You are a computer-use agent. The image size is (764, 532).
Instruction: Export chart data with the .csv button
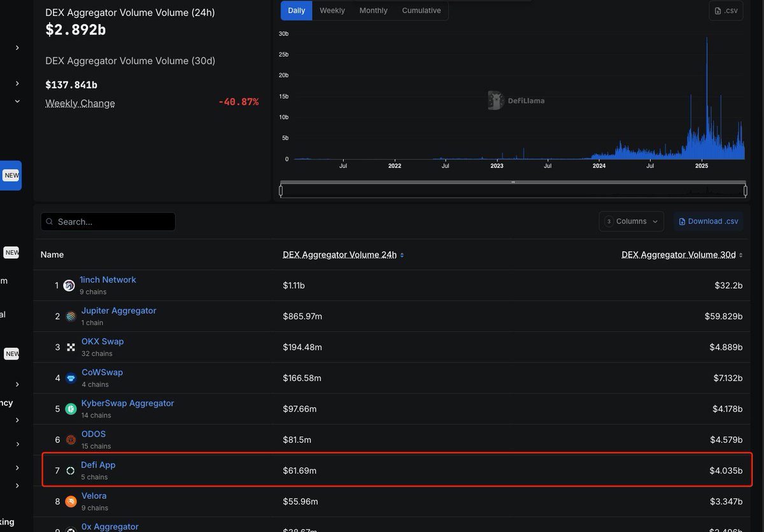tap(726, 11)
